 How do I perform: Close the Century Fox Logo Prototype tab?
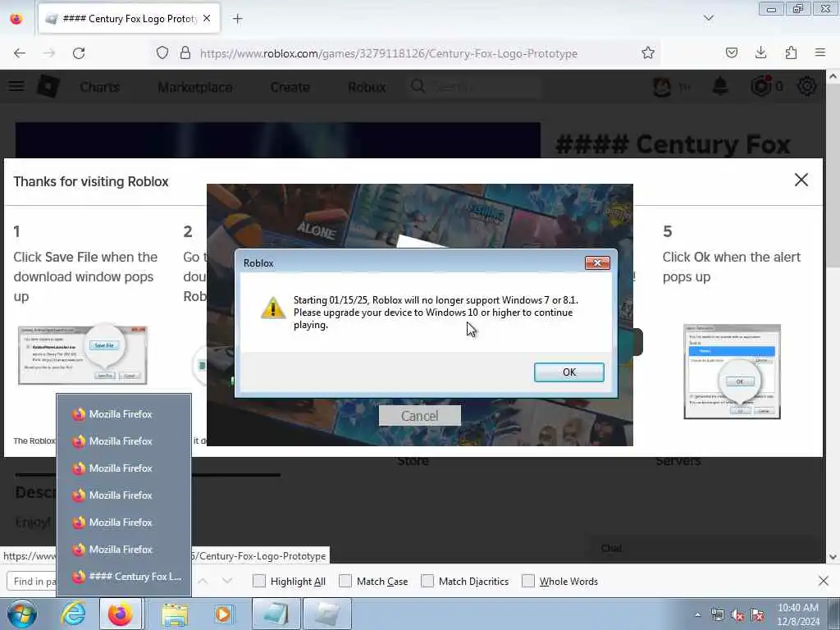click(x=207, y=18)
